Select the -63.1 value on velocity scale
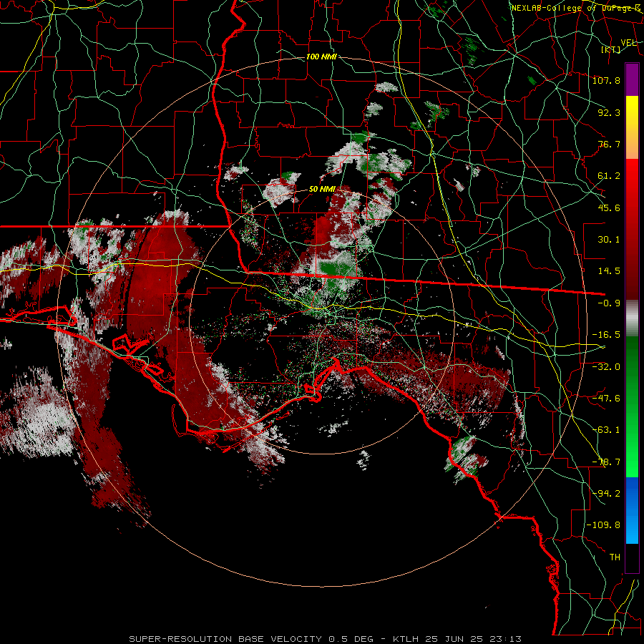The image size is (644, 644). pos(606,430)
